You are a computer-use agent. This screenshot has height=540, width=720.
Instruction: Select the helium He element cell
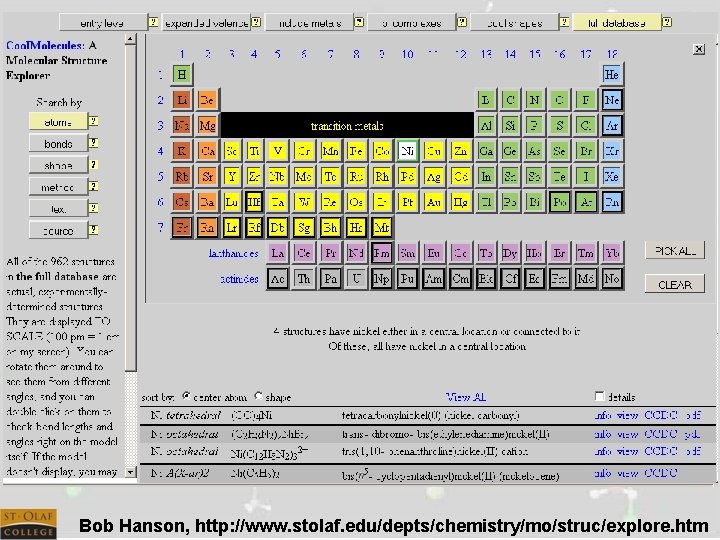coord(612,74)
